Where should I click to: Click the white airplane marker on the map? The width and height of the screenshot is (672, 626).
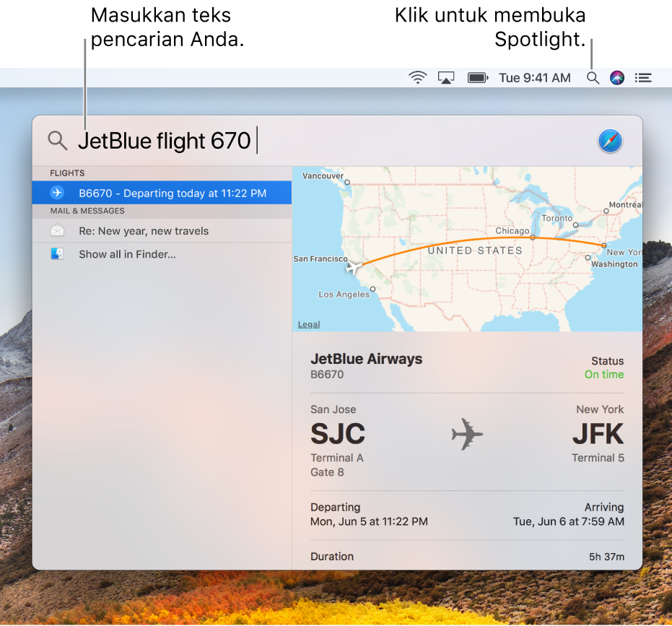pyautogui.click(x=354, y=268)
